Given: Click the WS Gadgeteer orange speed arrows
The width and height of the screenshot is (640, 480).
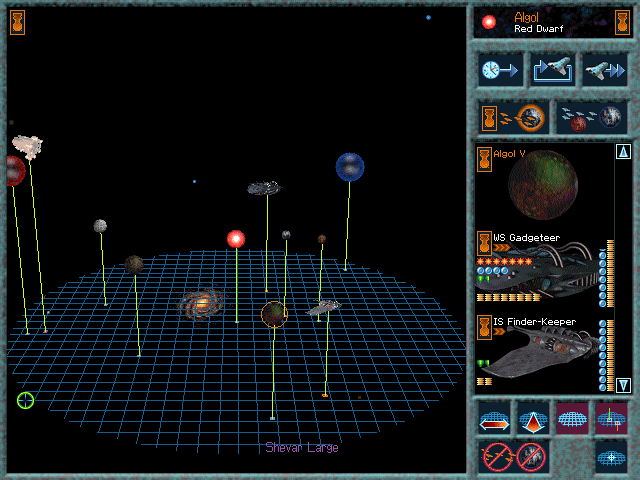Looking at the screenshot, I should coord(502,248).
